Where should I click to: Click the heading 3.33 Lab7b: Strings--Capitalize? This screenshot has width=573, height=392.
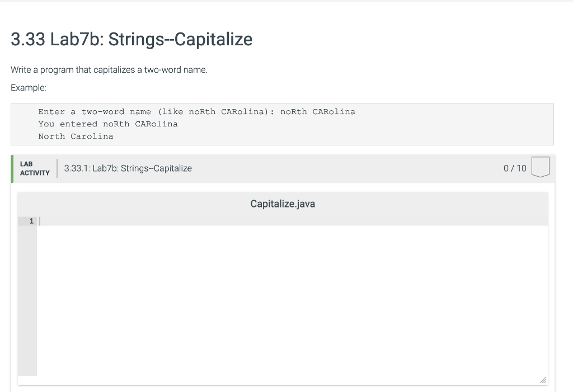click(131, 40)
